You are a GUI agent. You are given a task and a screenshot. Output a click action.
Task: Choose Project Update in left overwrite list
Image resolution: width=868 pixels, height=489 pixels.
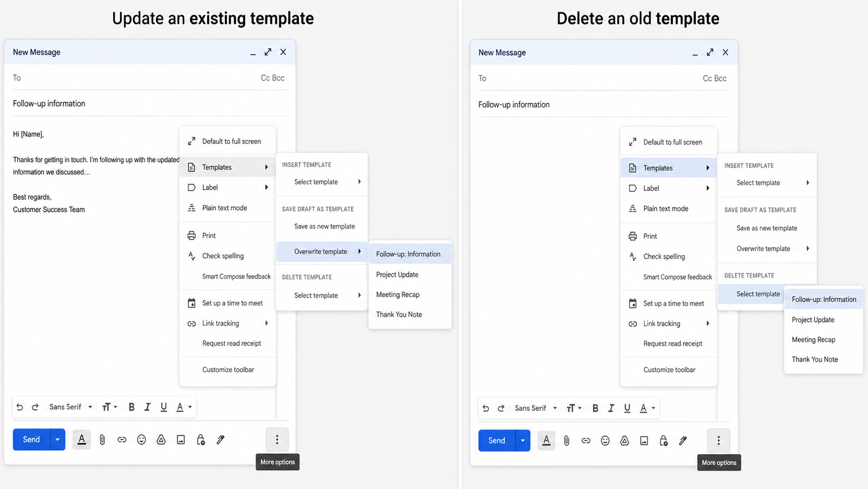click(x=410, y=274)
